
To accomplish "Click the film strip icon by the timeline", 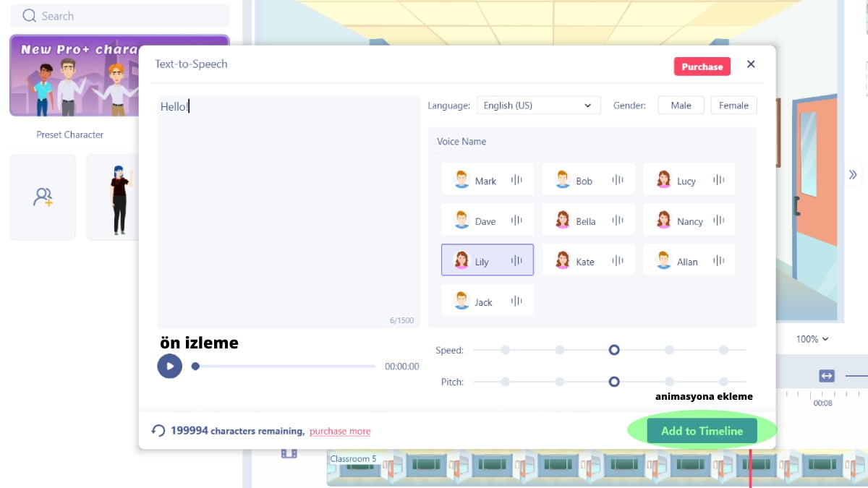I will pyautogui.click(x=289, y=453).
